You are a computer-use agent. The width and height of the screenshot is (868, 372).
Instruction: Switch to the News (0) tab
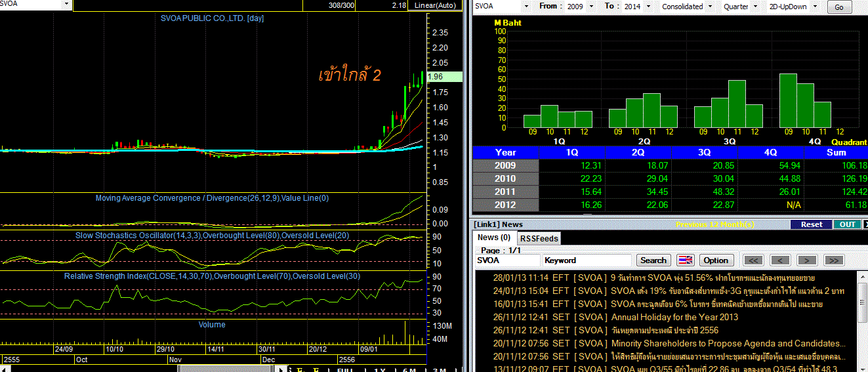point(494,238)
